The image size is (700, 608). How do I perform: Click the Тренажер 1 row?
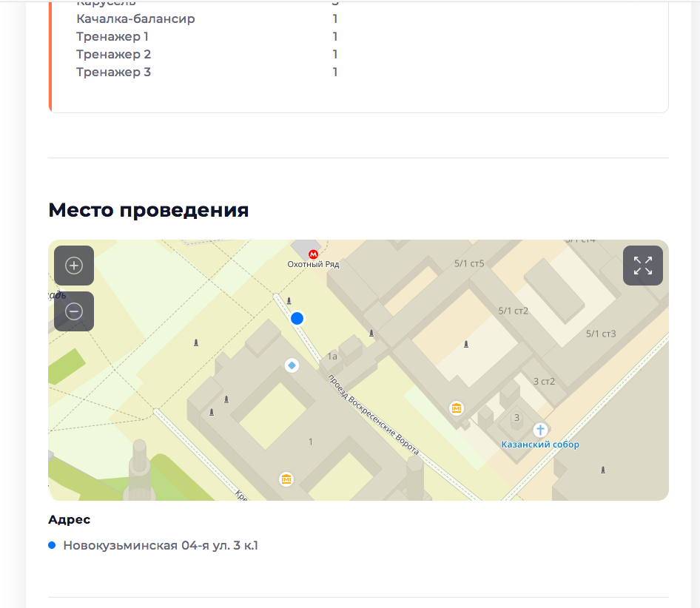point(206,36)
